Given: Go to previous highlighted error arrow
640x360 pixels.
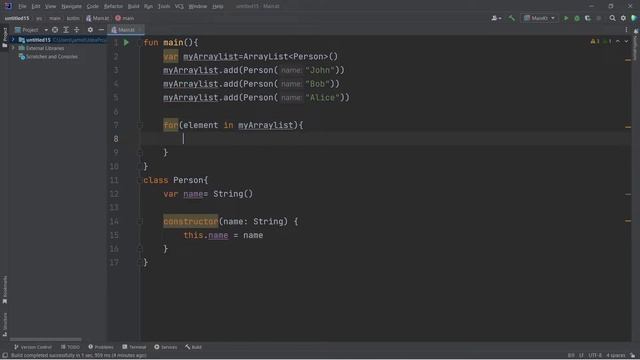Looking at the screenshot, I should 618,41.
